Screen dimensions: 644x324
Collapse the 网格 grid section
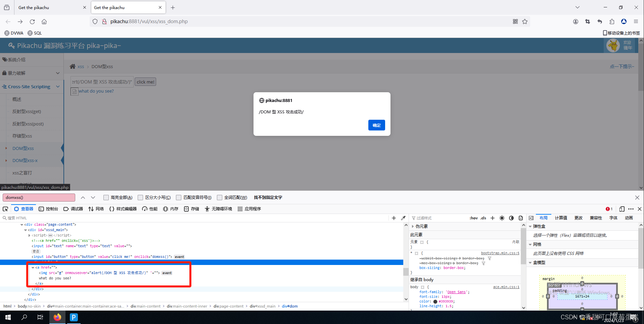[530, 245]
